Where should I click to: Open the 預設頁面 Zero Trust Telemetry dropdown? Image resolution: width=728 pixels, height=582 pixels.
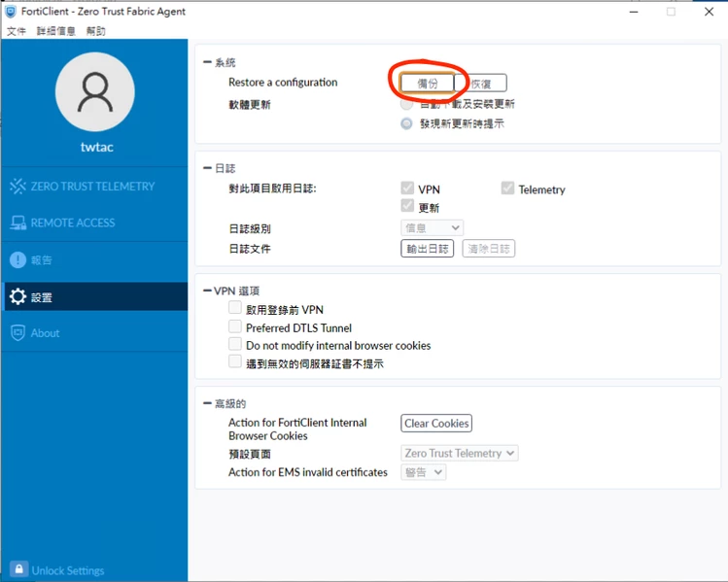click(x=459, y=453)
